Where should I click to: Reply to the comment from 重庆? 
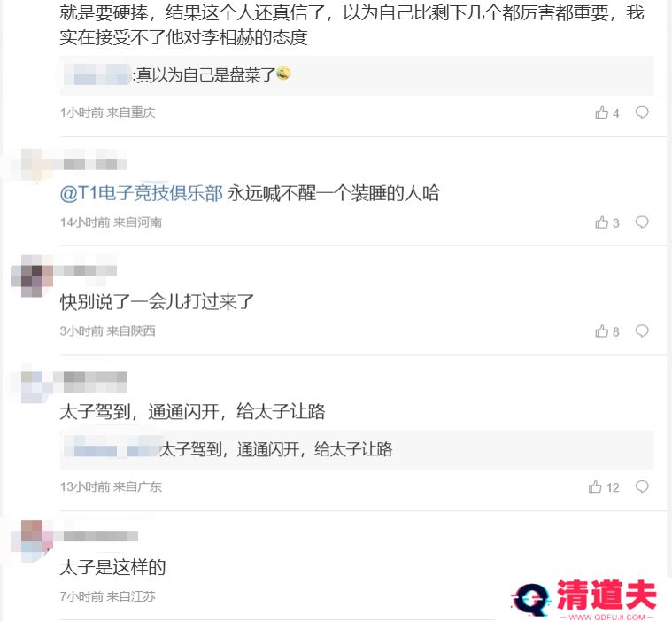pyautogui.click(x=642, y=113)
